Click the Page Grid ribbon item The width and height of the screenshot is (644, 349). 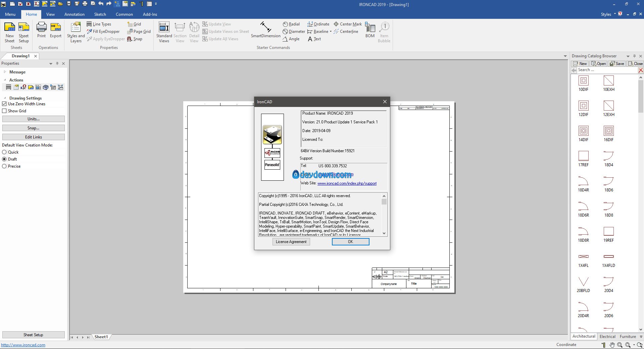(x=139, y=32)
